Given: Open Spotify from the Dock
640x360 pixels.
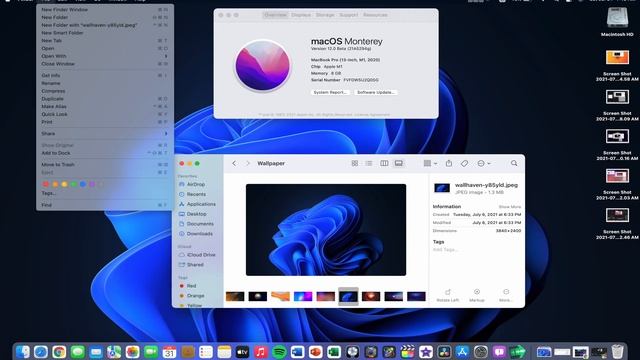Looking at the screenshot, I should [x=279, y=352].
